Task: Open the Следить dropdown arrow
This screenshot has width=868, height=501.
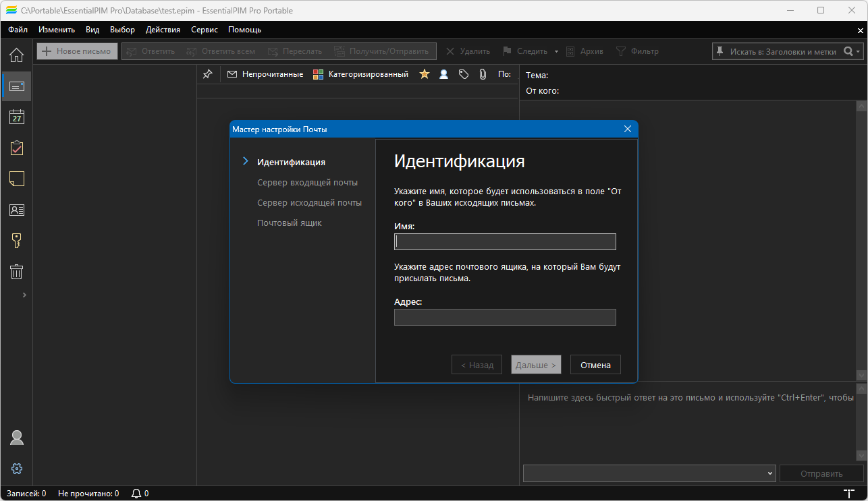Action: (x=557, y=51)
